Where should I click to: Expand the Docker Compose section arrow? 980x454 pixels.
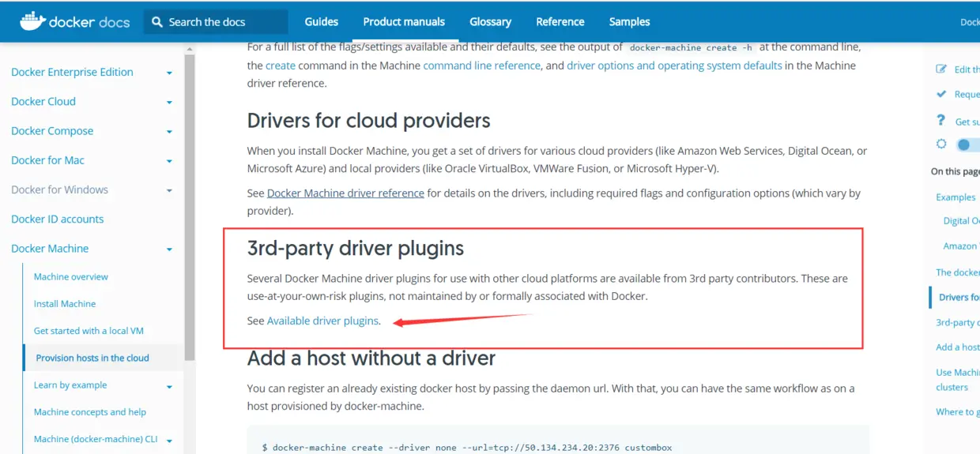[x=169, y=132]
